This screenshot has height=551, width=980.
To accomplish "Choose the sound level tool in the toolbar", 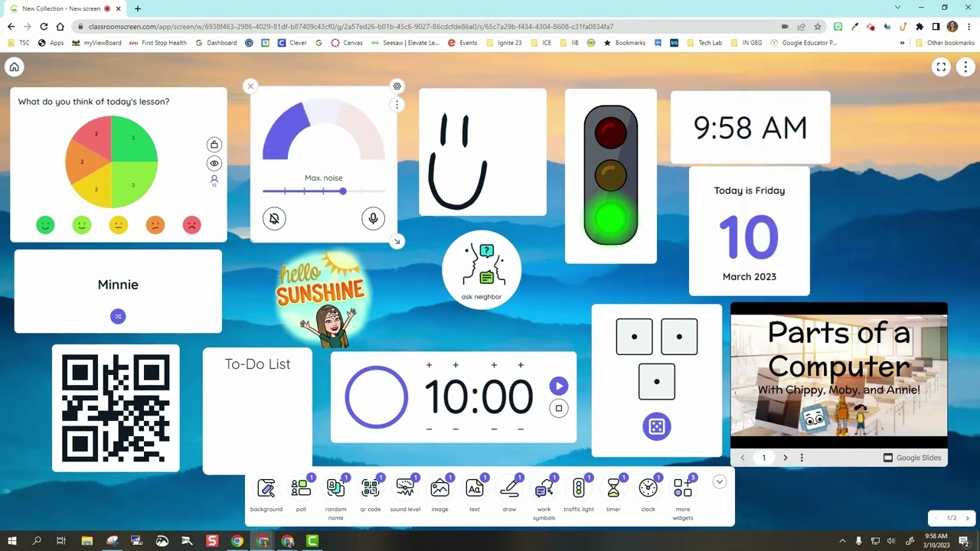I will point(405,494).
